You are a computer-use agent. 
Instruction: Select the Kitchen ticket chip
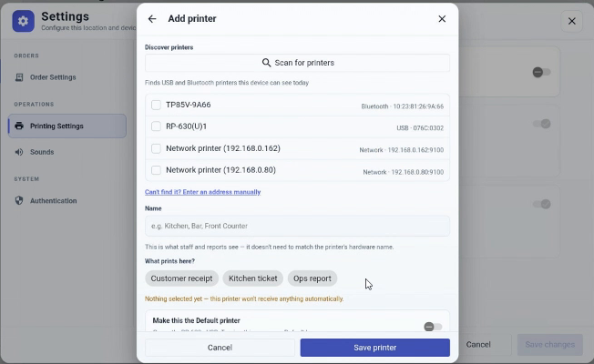[x=252, y=278]
